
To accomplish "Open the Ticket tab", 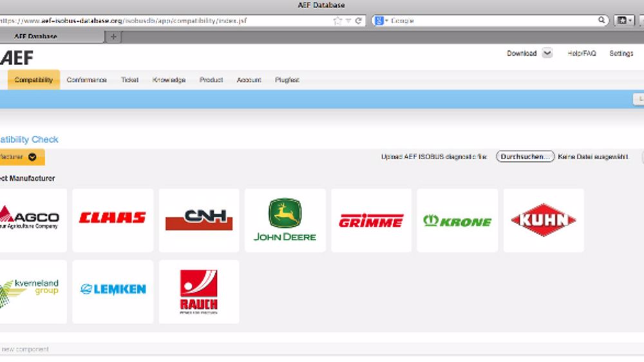I will (130, 80).
